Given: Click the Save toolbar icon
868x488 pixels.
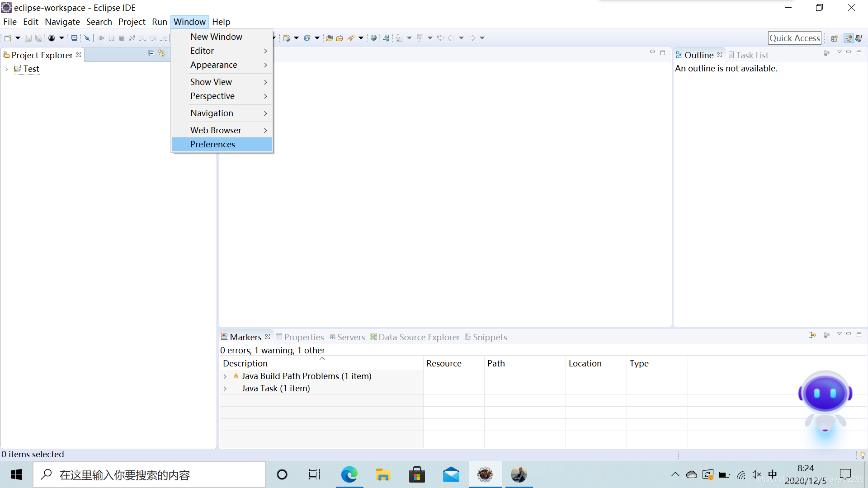Looking at the screenshot, I should [x=28, y=38].
